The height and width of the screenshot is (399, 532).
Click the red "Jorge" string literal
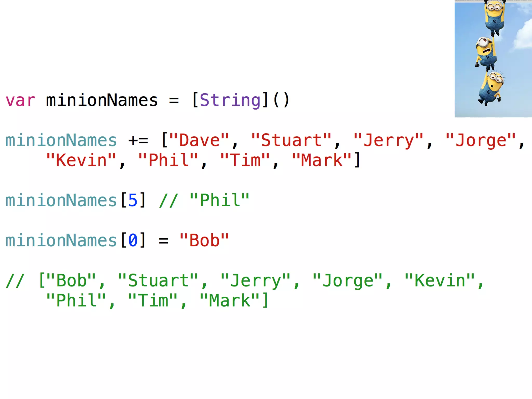pos(481,140)
